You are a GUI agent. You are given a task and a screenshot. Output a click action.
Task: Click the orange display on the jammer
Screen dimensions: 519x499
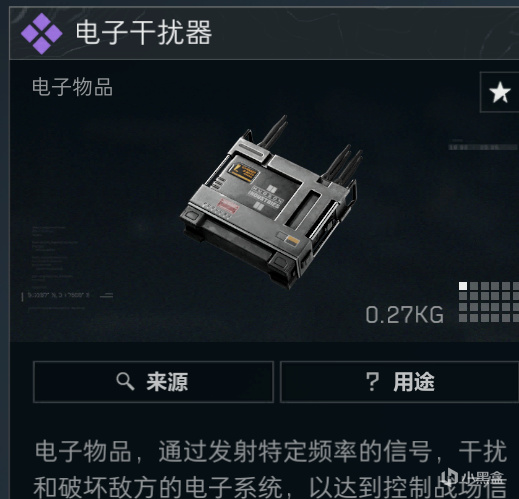pos(244,172)
